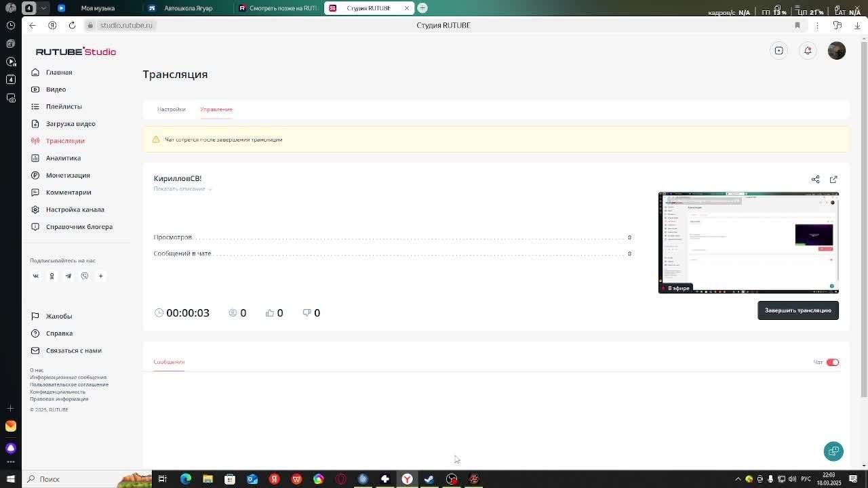Open the taskbar clock and date
Image resolution: width=868 pixels, height=488 pixels.
[x=829, y=479]
